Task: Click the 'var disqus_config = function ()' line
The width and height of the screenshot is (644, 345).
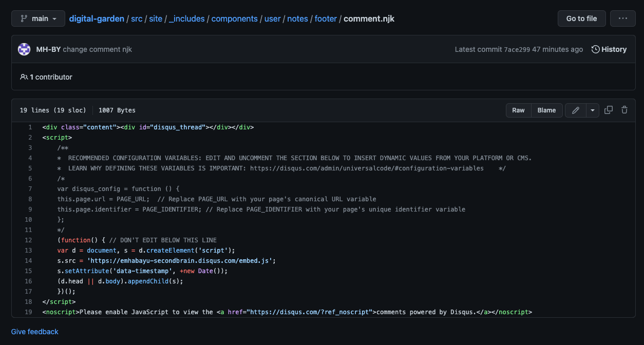Action: (x=118, y=189)
